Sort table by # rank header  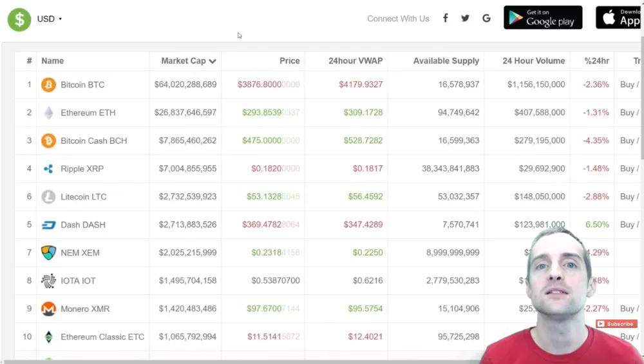29,61
